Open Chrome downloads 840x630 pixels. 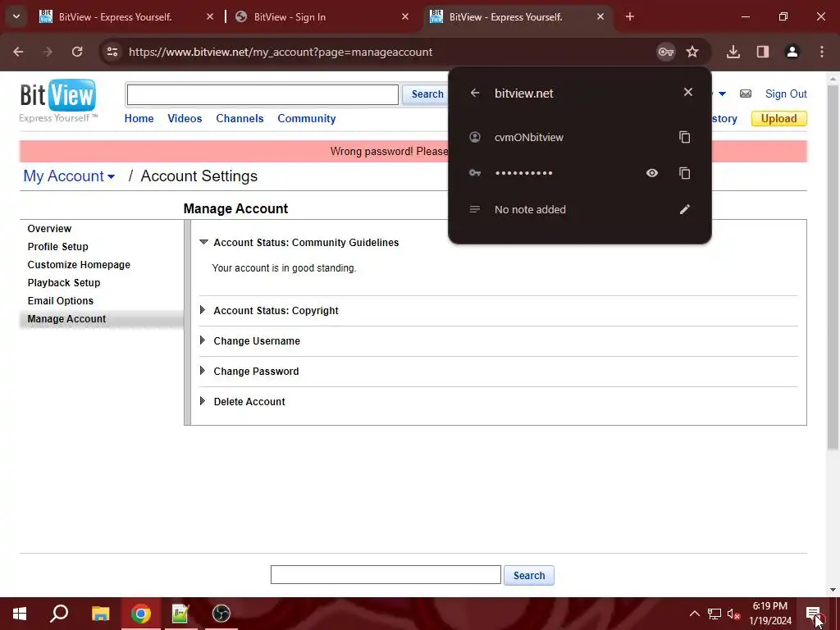click(733, 52)
